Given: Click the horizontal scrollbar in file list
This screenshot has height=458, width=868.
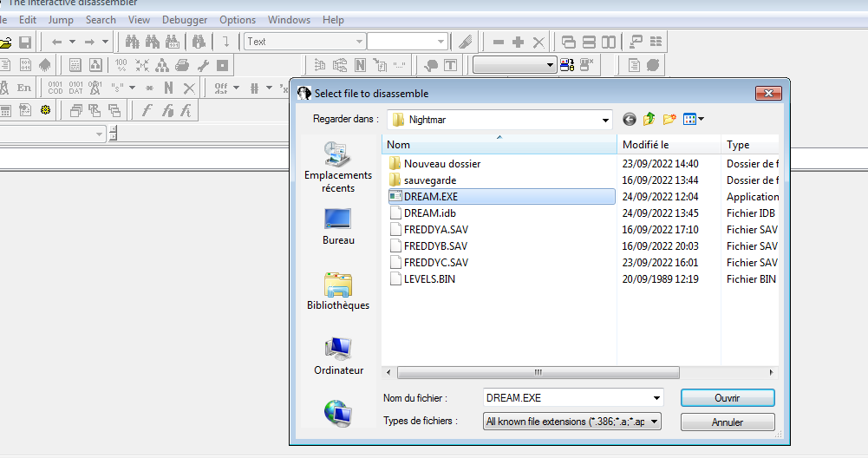Looking at the screenshot, I should pos(538,372).
